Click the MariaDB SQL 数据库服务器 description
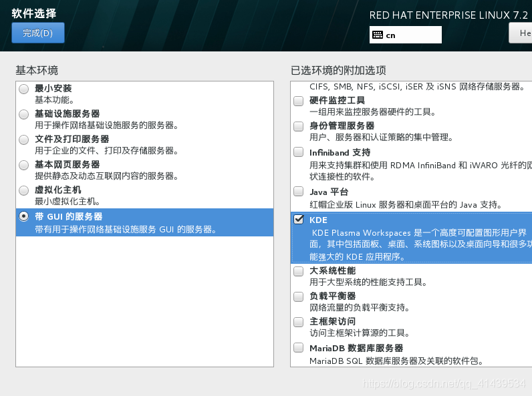The width and height of the screenshot is (532, 396). pos(396,361)
